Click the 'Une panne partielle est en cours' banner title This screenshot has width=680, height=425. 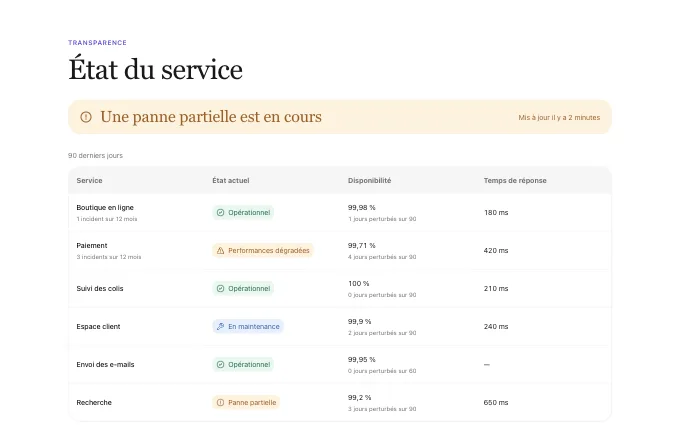(x=211, y=117)
